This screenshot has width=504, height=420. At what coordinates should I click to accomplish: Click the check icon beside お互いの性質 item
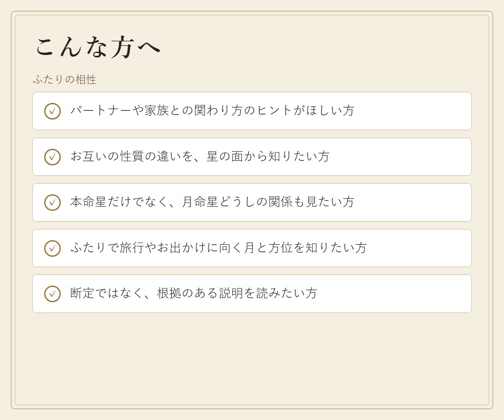pos(52,157)
